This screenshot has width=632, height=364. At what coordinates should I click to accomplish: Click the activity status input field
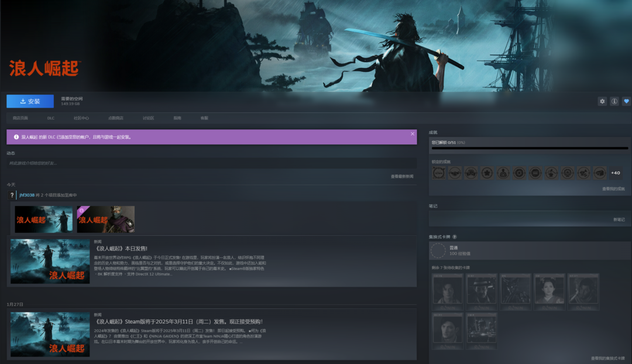[x=212, y=163]
